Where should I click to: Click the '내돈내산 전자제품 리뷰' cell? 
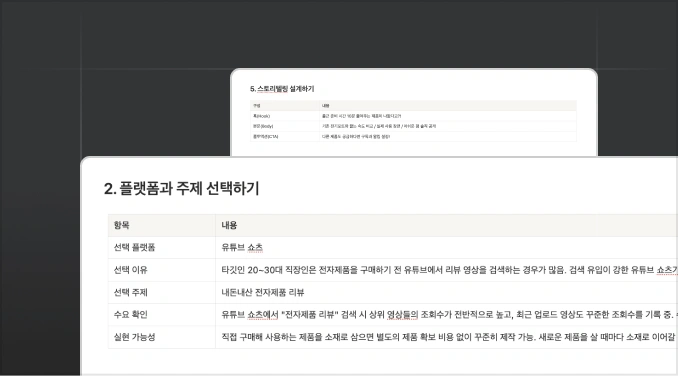coord(447,293)
